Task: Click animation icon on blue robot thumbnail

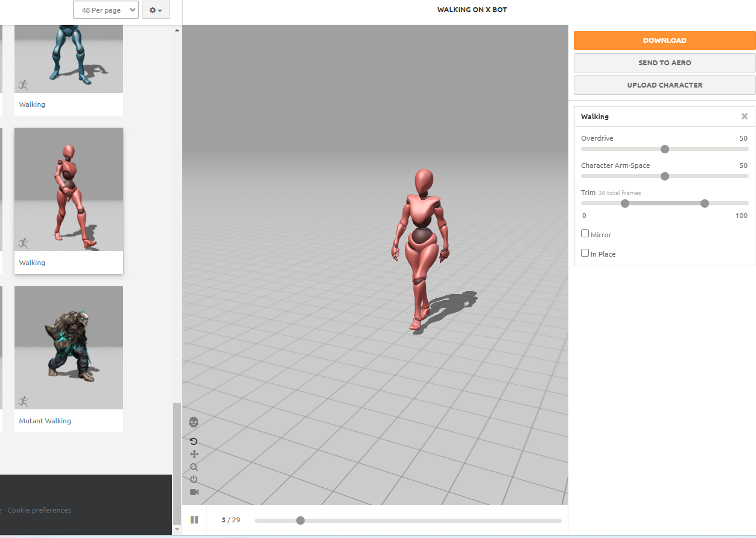Action: point(23,85)
